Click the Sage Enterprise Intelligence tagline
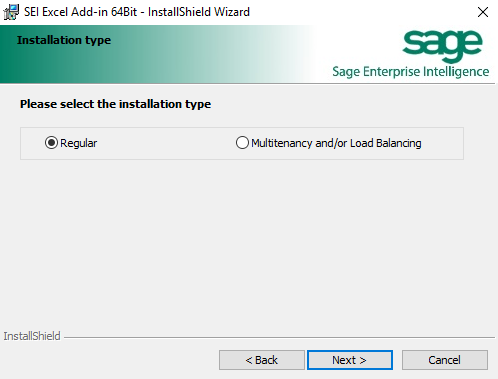 tap(411, 72)
